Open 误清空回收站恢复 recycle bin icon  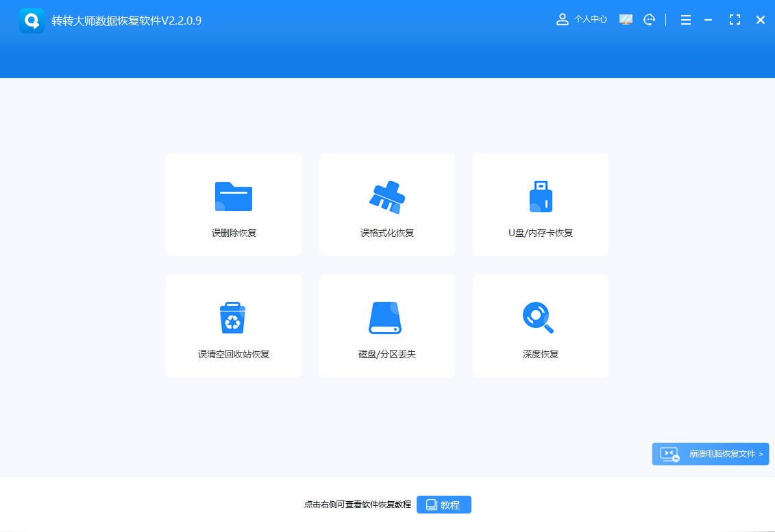(x=233, y=318)
